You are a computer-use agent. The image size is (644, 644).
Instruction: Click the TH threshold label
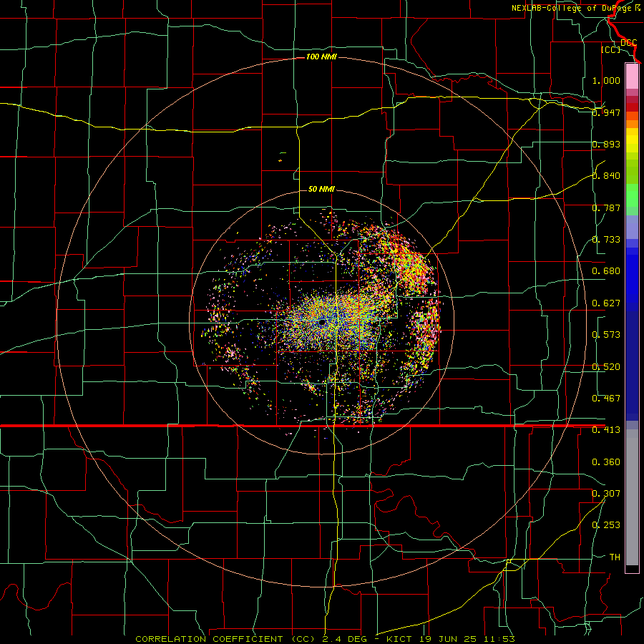615,557
